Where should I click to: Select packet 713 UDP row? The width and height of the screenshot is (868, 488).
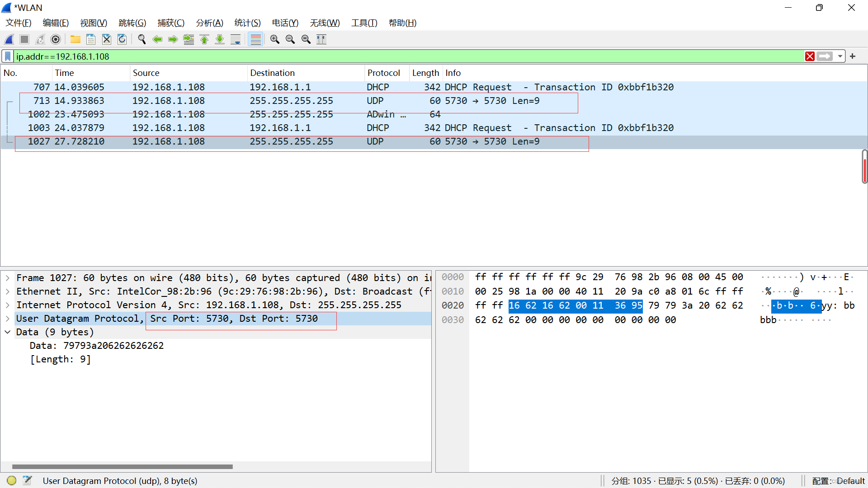click(434, 101)
